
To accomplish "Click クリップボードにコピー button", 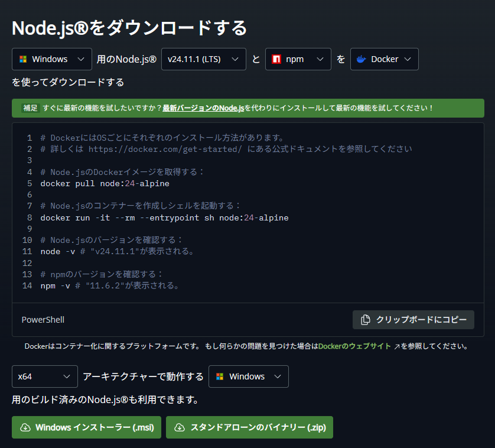I will pyautogui.click(x=413, y=320).
